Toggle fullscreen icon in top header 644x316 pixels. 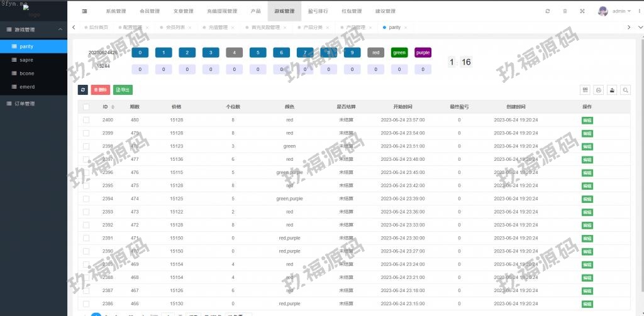tap(582, 11)
